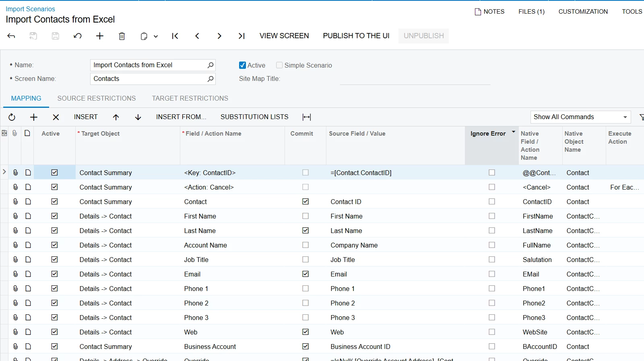644x361 pixels.
Task: Switch to the Target Restrictions tab
Action: coord(190,99)
